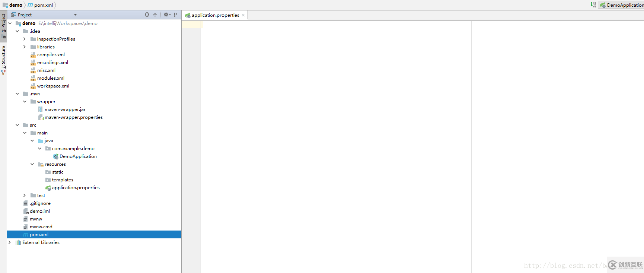Viewport: 644px width, 273px height.
Task: Click the Make Project build icon
Action: coord(593,5)
